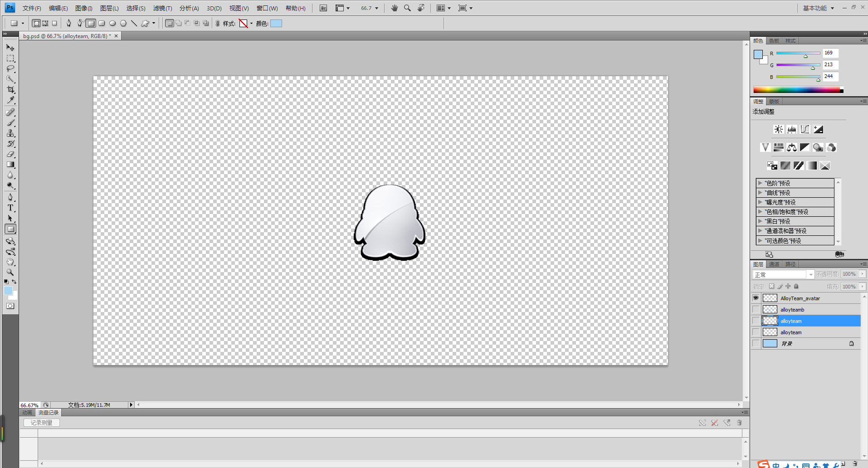Choose the Ellipse shape tool in options bar
The image size is (868, 468).
coord(112,24)
